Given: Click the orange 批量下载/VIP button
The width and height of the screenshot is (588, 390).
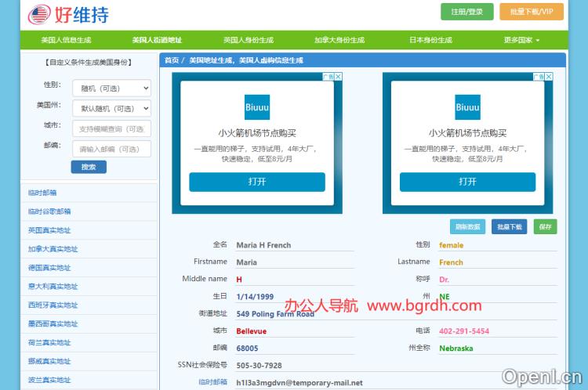Looking at the screenshot, I should coord(532,12).
